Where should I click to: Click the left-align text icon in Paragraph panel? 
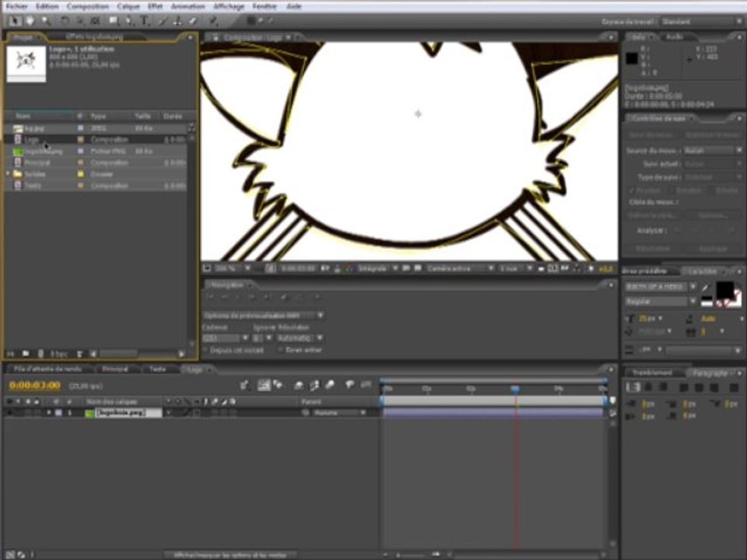[x=633, y=387]
